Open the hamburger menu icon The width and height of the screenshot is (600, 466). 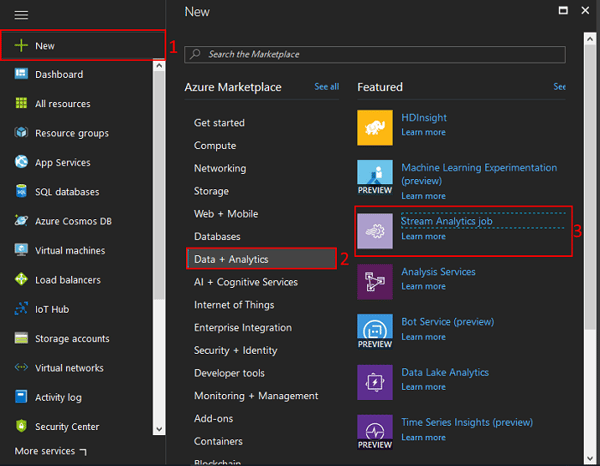[x=21, y=15]
